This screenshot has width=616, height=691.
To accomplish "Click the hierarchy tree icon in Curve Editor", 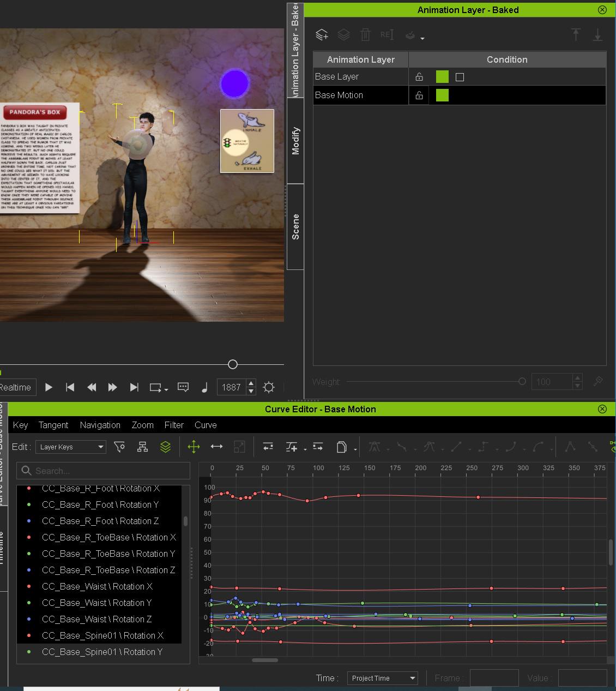I will pyautogui.click(x=142, y=447).
